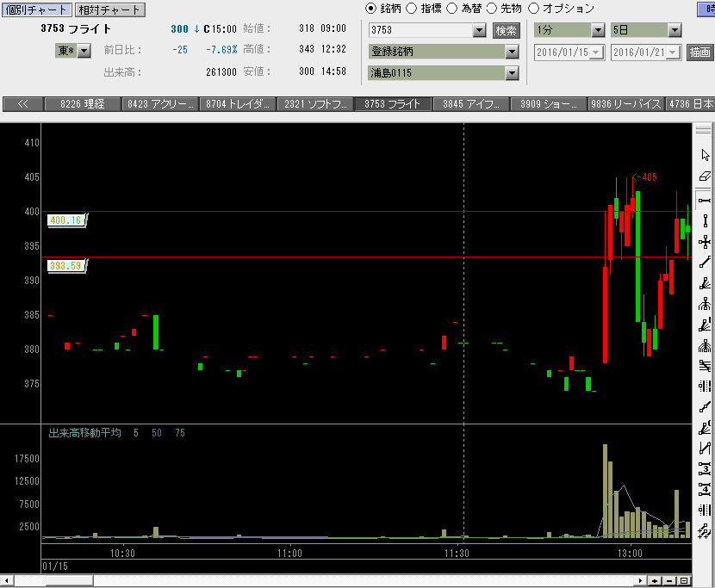Open the 1分 interval dropdown
This screenshot has width=715, height=588.
pyautogui.click(x=598, y=30)
